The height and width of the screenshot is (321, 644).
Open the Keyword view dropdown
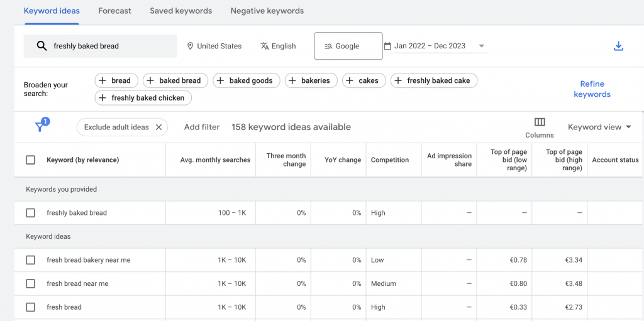coord(599,127)
